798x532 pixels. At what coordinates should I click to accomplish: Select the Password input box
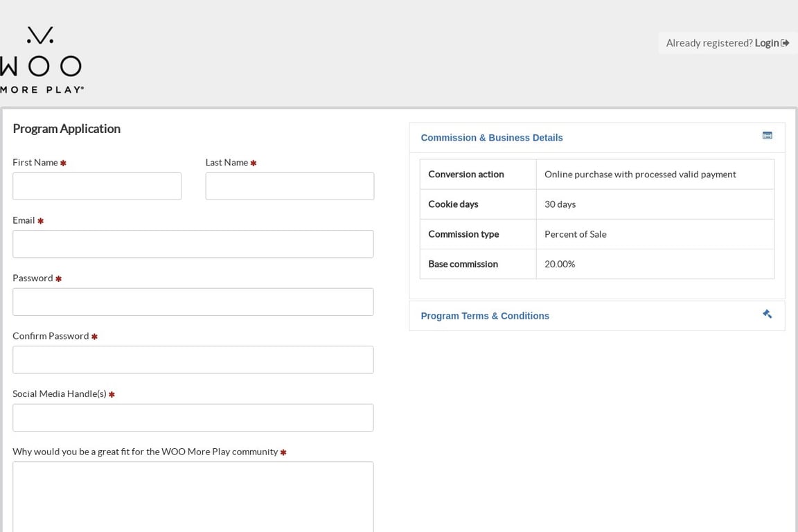(193, 303)
